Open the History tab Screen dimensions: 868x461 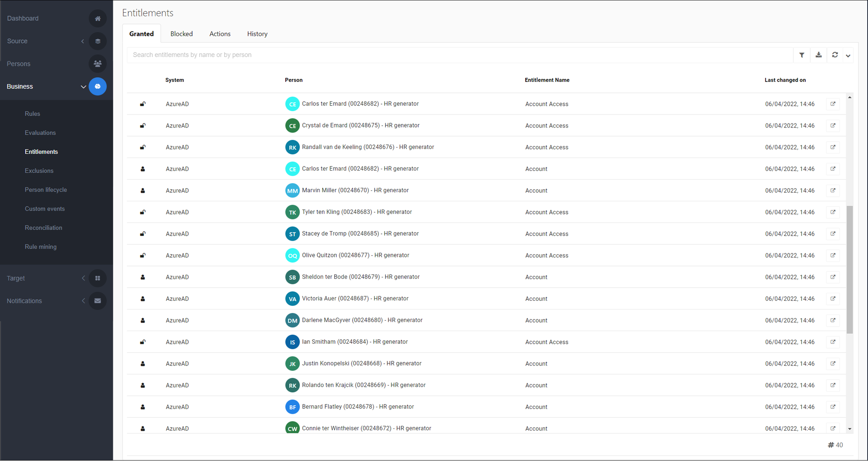click(257, 34)
